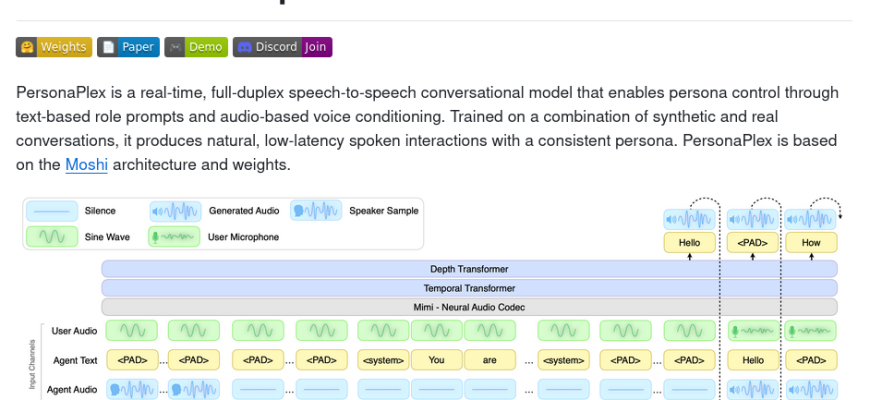Click the Depth Transformer bar
The width and height of the screenshot is (870, 400).
(469, 269)
